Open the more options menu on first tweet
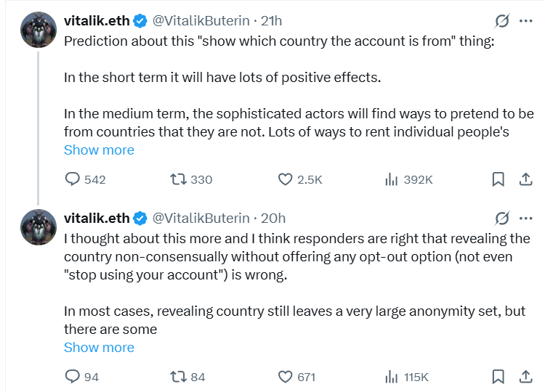The height and width of the screenshot is (392, 545). click(525, 21)
